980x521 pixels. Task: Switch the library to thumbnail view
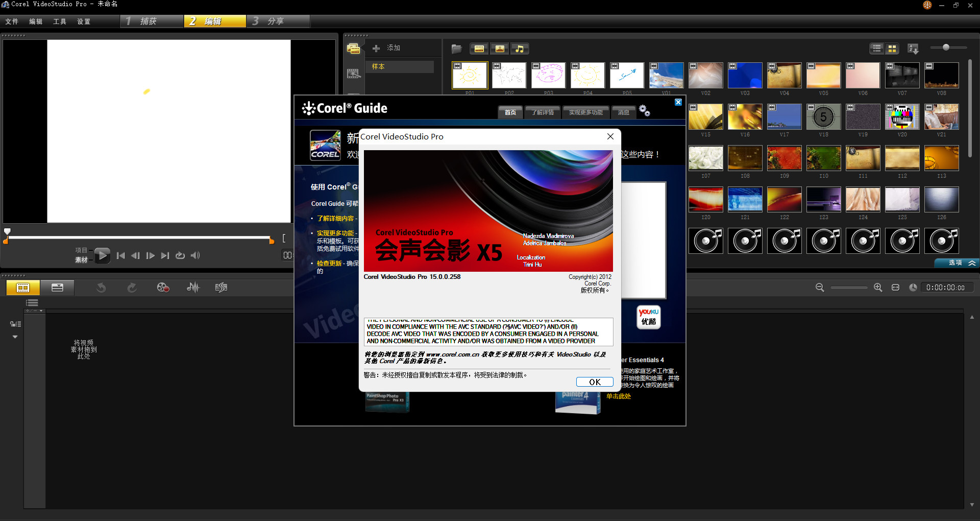pyautogui.click(x=892, y=49)
